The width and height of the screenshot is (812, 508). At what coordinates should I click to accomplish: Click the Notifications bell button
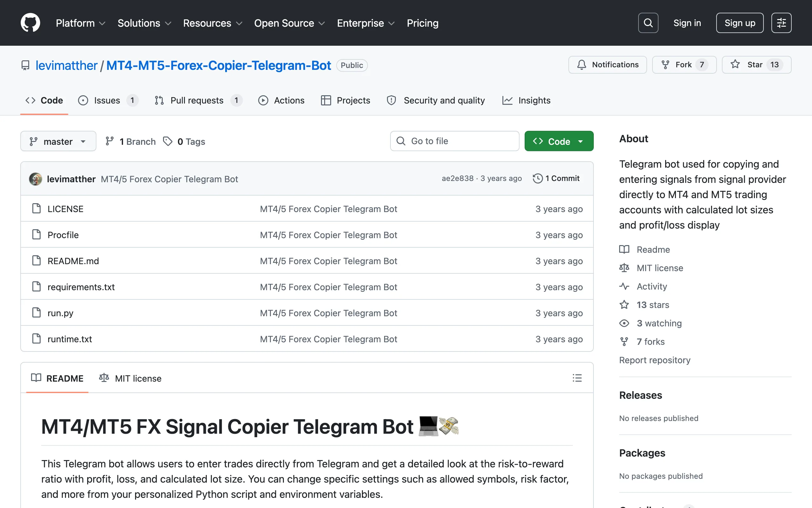tap(607, 64)
